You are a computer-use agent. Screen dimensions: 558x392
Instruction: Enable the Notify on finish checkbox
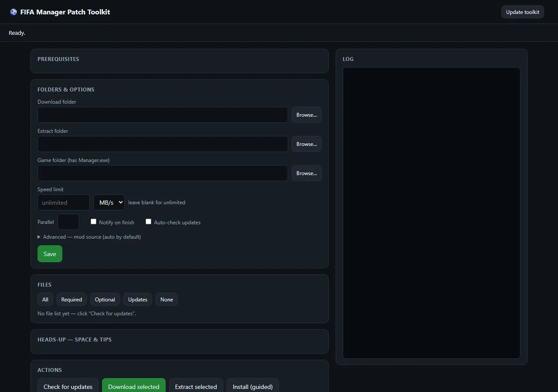coord(93,222)
